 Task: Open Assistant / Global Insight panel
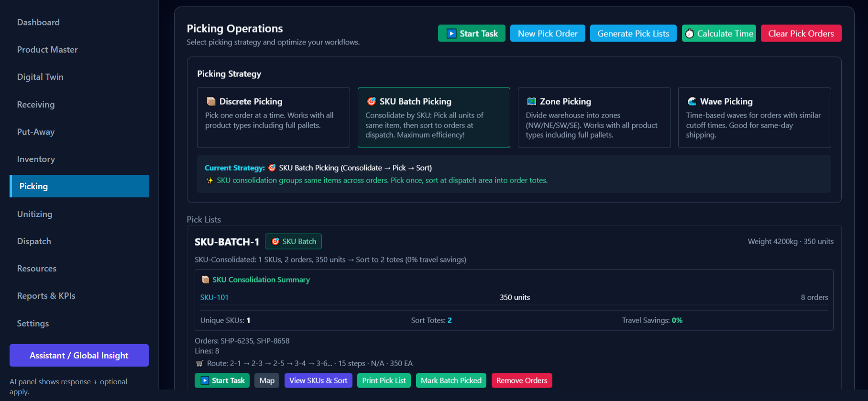coord(79,356)
